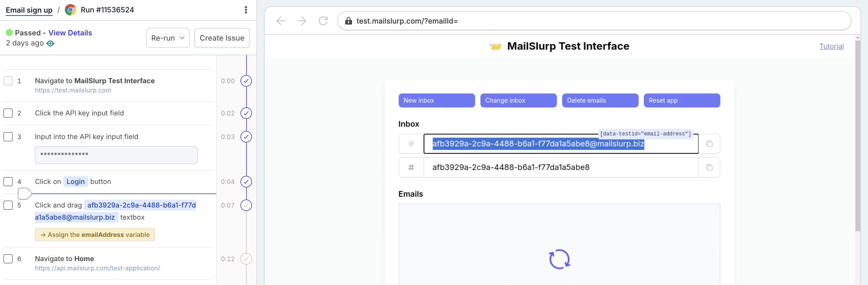This screenshot has width=868, height=285.
Task: Click the playhead marker between steps 4 and 5
Action: [25, 193]
